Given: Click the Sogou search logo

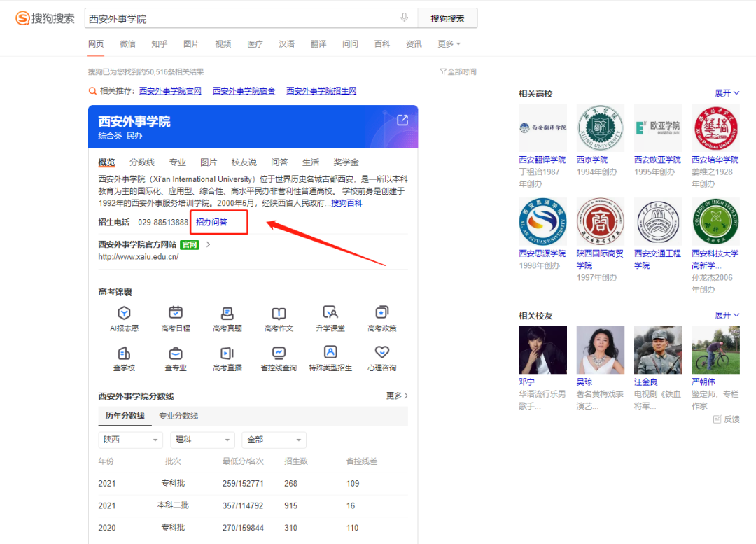Looking at the screenshot, I should click(45, 18).
